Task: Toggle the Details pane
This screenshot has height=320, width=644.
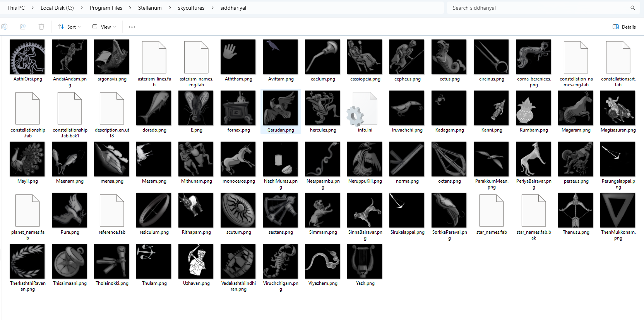Action: [624, 27]
